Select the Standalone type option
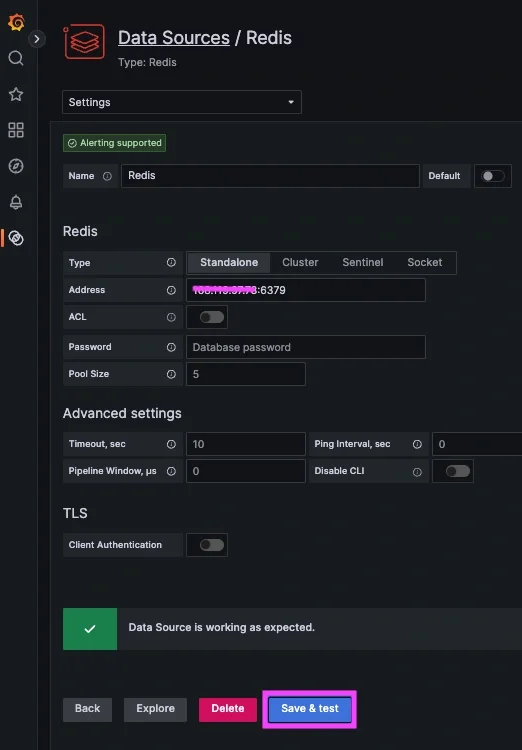This screenshot has height=750, width=522. [x=229, y=263]
